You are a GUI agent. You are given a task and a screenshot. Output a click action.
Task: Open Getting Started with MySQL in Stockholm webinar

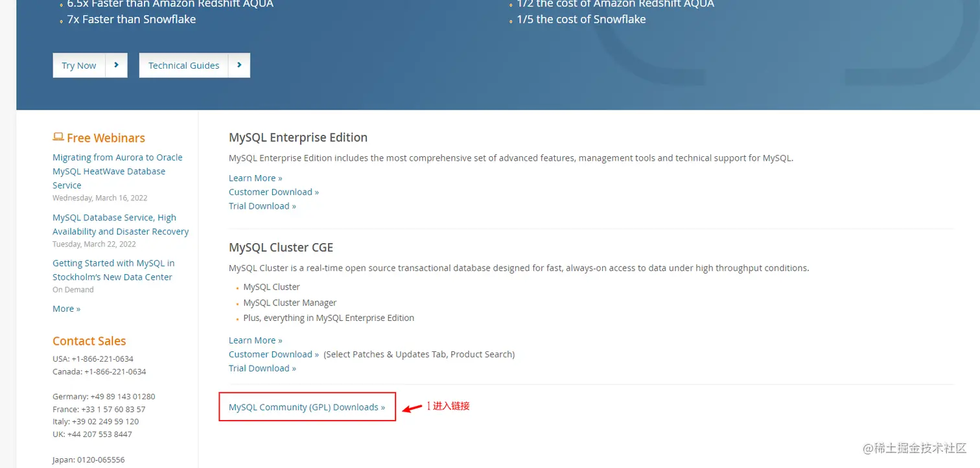point(113,270)
